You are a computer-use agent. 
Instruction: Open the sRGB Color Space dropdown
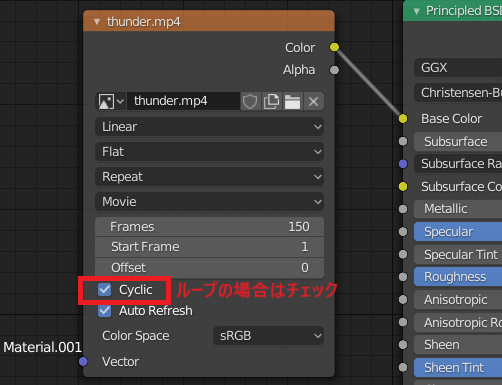[268, 336]
